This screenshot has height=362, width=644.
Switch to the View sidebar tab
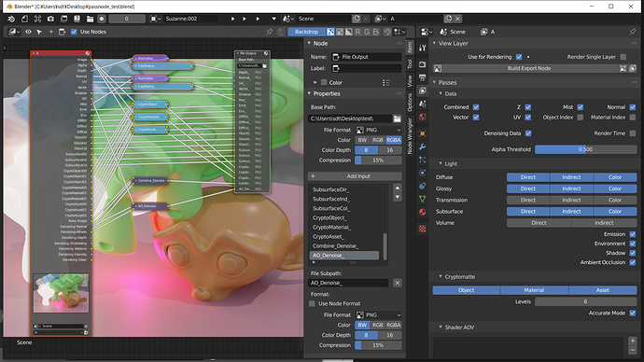click(x=410, y=81)
